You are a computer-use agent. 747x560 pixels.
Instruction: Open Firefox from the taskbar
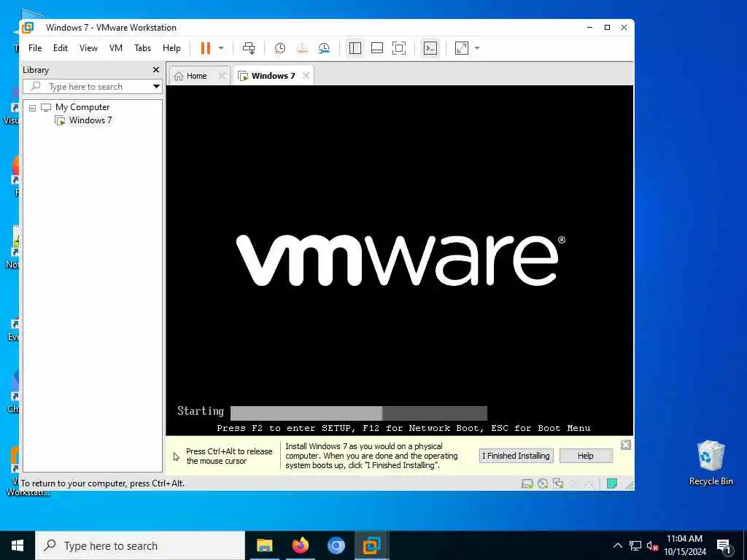click(x=300, y=545)
